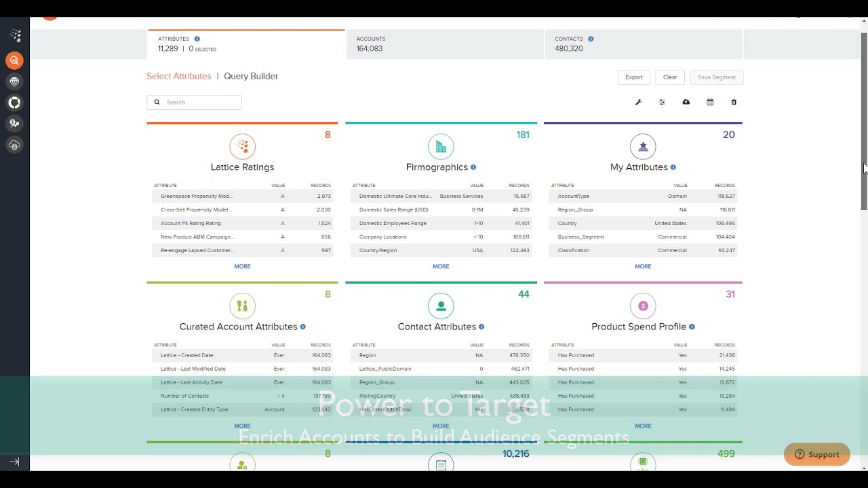
Task: Select Domestic Sales Range (USD) row
Action: tap(441, 209)
